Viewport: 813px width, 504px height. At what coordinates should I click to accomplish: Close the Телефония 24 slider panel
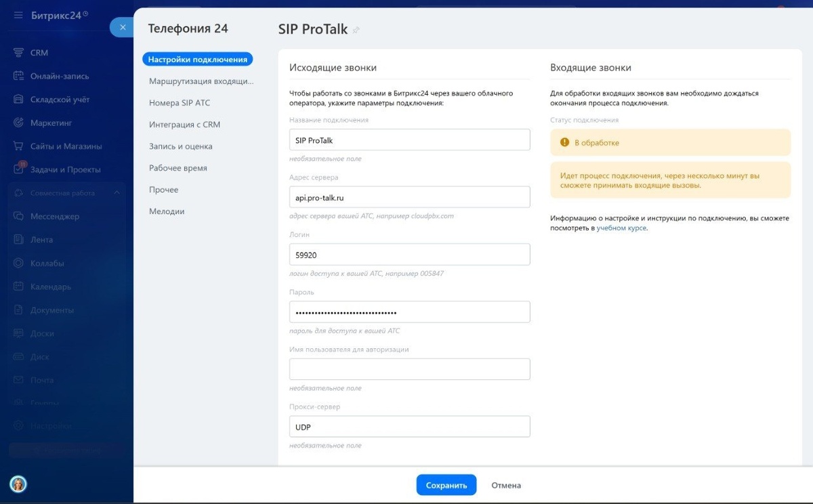(123, 27)
